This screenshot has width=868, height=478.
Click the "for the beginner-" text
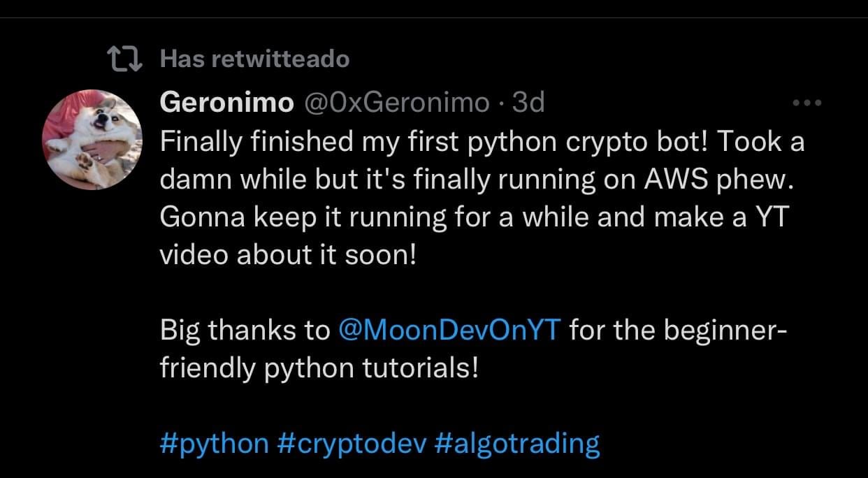coord(678,329)
